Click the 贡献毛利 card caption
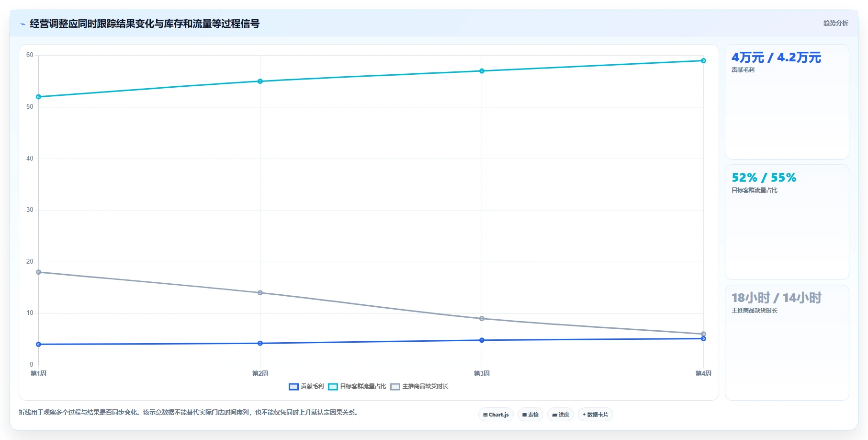The image size is (868, 440). (743, 70)
